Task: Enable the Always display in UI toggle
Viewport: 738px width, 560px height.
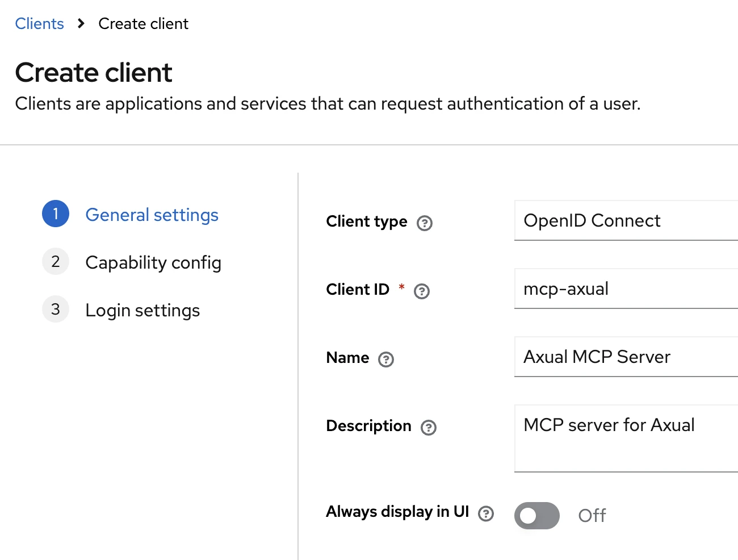Action: point(536,515)
